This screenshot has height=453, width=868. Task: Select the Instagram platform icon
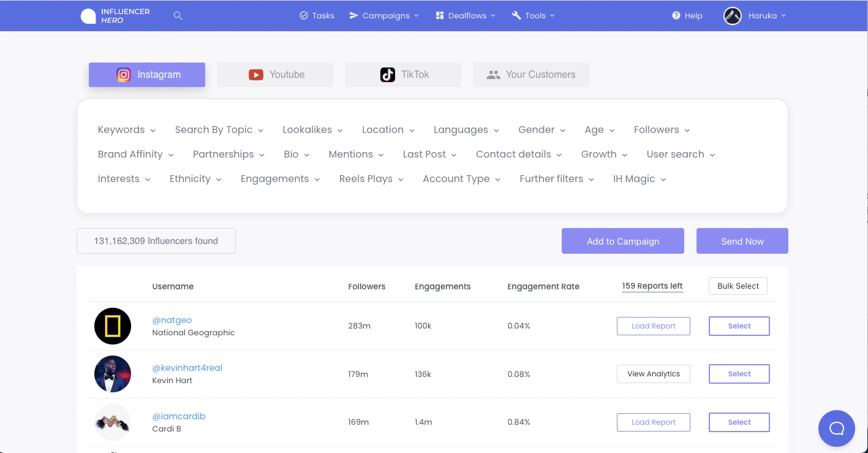[124, 74]
